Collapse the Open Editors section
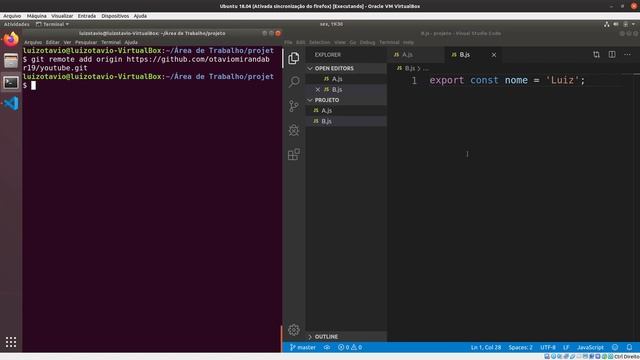 pos(346,68)
